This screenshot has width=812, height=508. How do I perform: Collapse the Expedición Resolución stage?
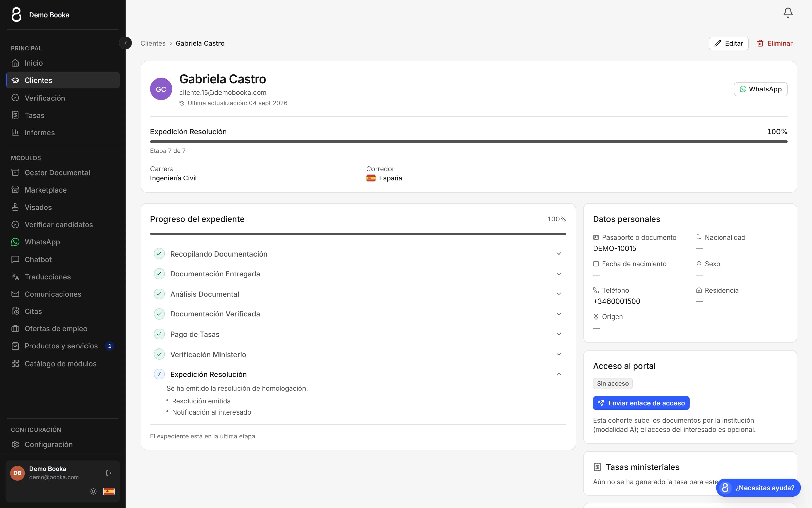358,374
